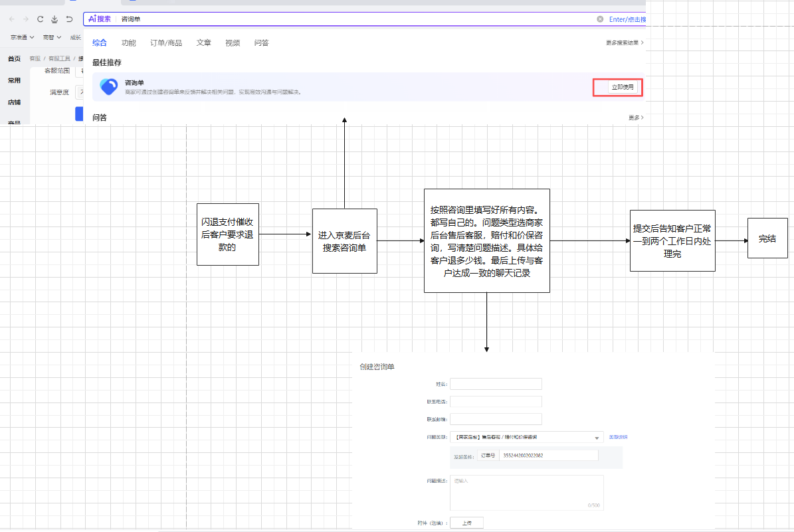Screen dimensions: 794x532
Task: Click the undo arrow icon in toolbar
Action: [69, 19]
